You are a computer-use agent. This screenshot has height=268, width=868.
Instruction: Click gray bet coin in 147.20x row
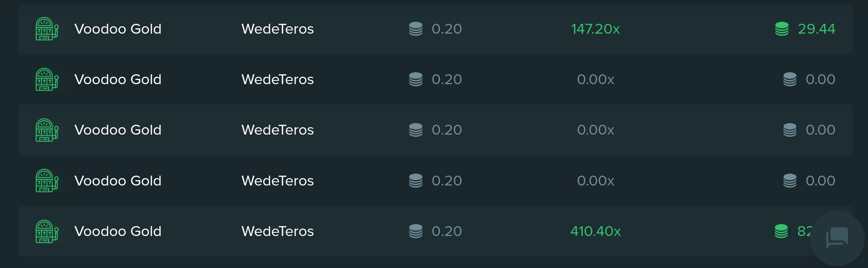(x=416, y=29)
